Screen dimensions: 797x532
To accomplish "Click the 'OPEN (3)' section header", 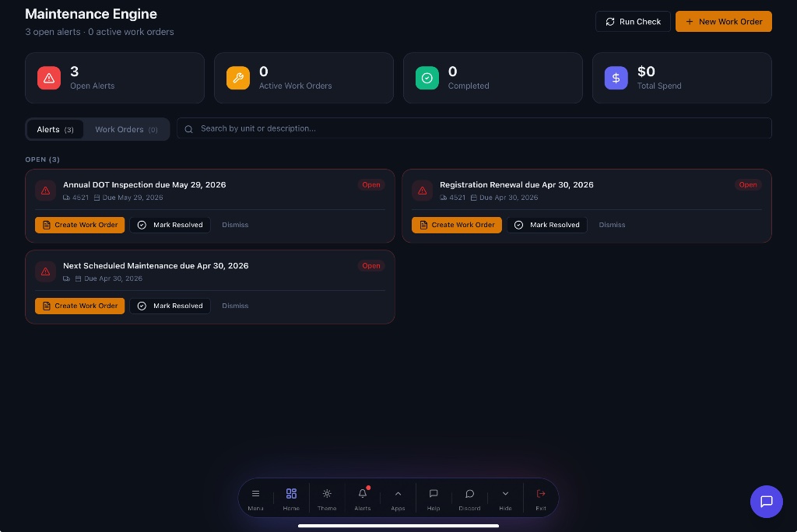I will tap(43, 159).
